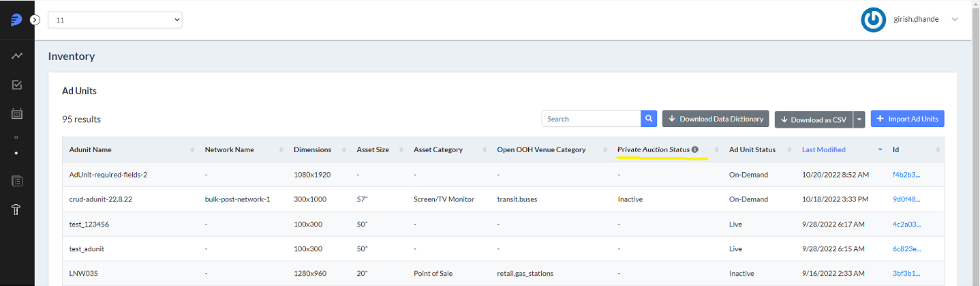Screen dimensions: 980x286
Task: Click Point of Sale category cell
Action: [433, 274]
